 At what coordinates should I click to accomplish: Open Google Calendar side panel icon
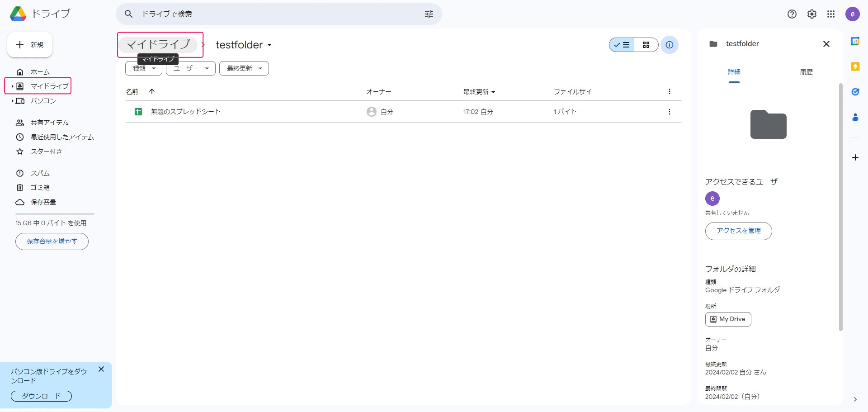[855, 41]
